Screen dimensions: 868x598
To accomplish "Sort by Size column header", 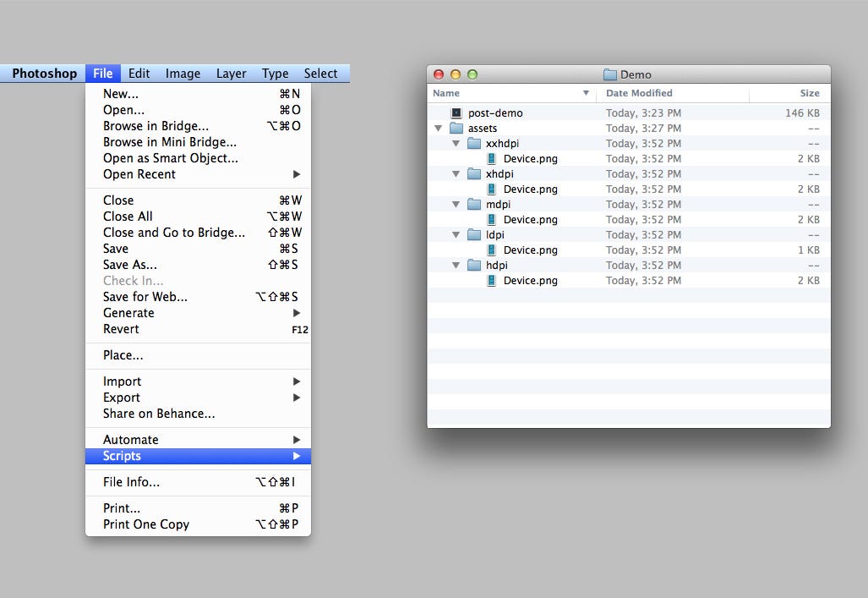I will (790, 93).
